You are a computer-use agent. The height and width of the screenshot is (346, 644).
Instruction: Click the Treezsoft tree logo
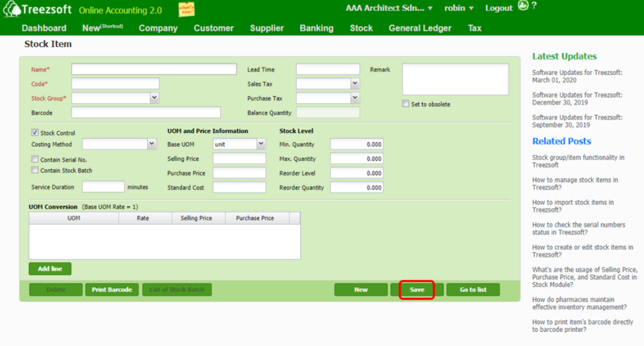coord(12,9)
